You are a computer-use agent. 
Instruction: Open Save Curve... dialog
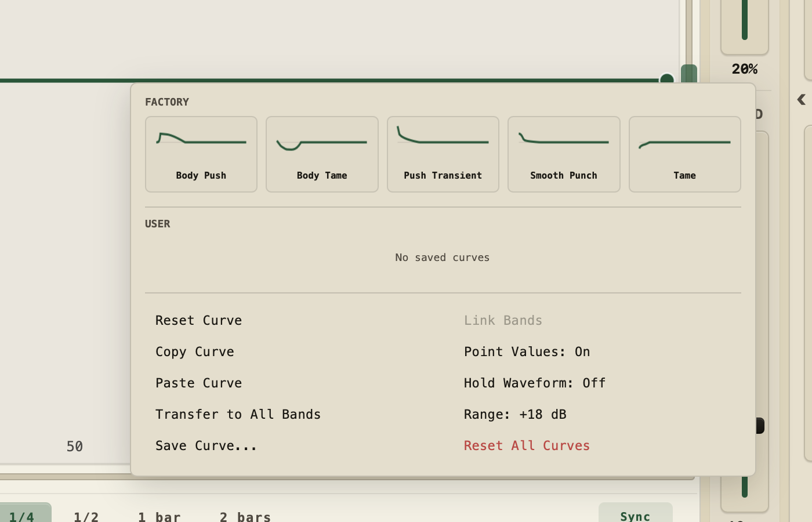click(x=206, y=445)
